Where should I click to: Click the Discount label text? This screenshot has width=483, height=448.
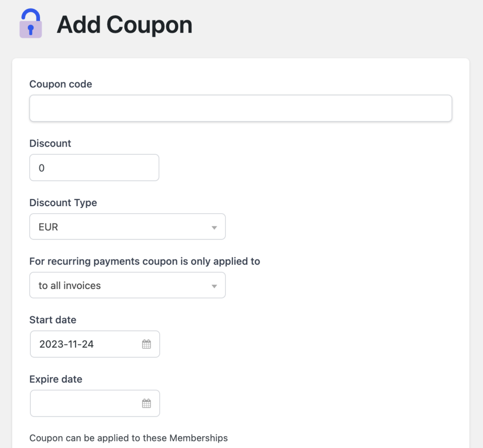[x=50, y=143]
